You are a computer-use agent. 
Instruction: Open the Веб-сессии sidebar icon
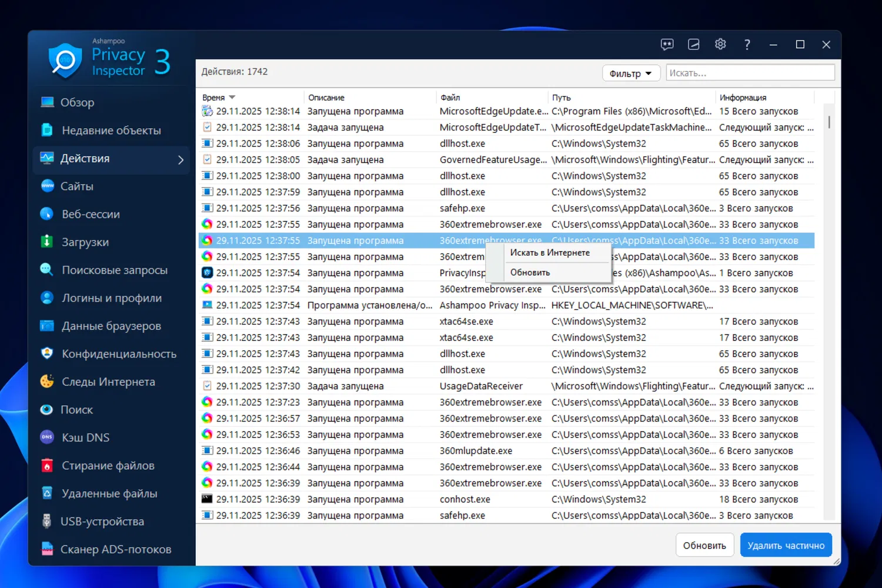point(47,214)
